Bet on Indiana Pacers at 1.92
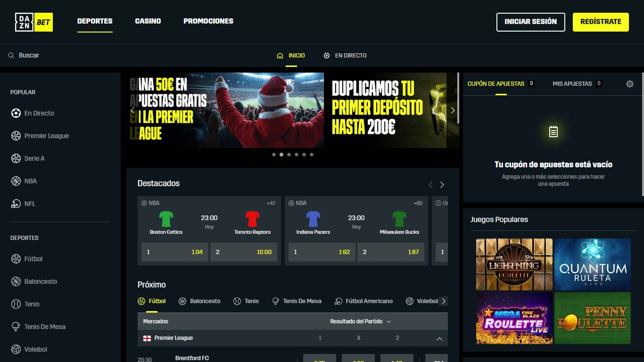The height and width of the screenshot is (362, 644). [x=322, y=252]
